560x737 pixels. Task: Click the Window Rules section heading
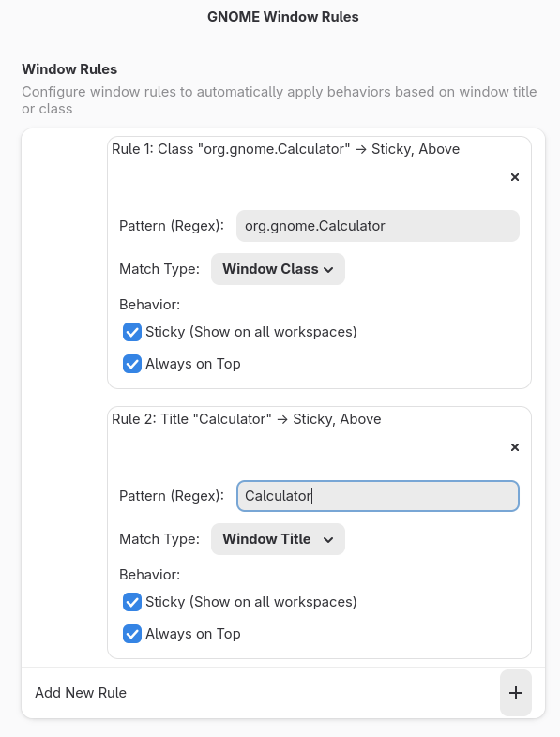point(69,69)
